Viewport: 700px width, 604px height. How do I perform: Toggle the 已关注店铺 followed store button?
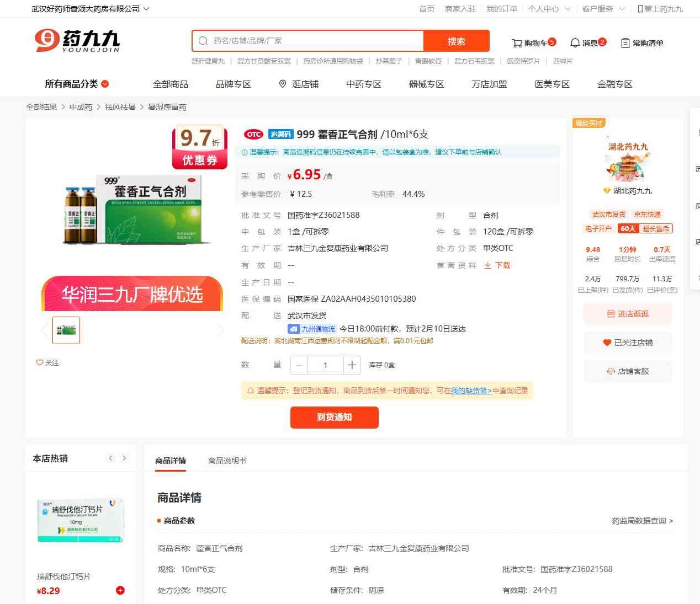click(628, 343)
